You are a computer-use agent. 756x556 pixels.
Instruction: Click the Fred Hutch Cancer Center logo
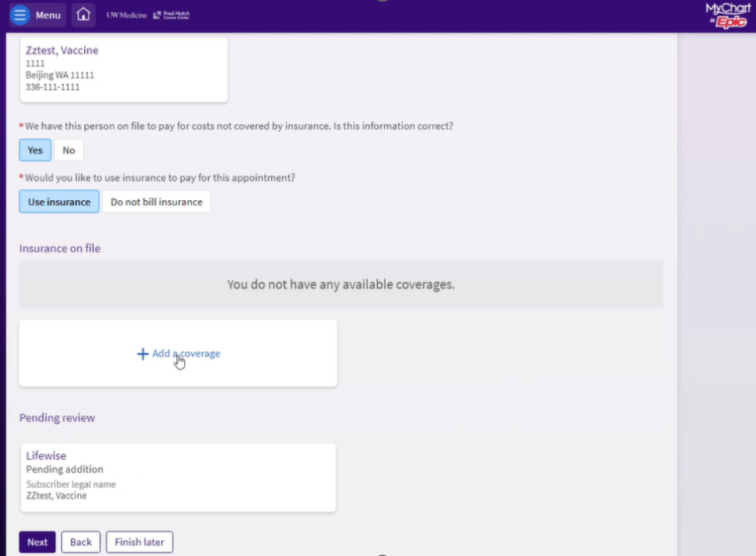171,15
